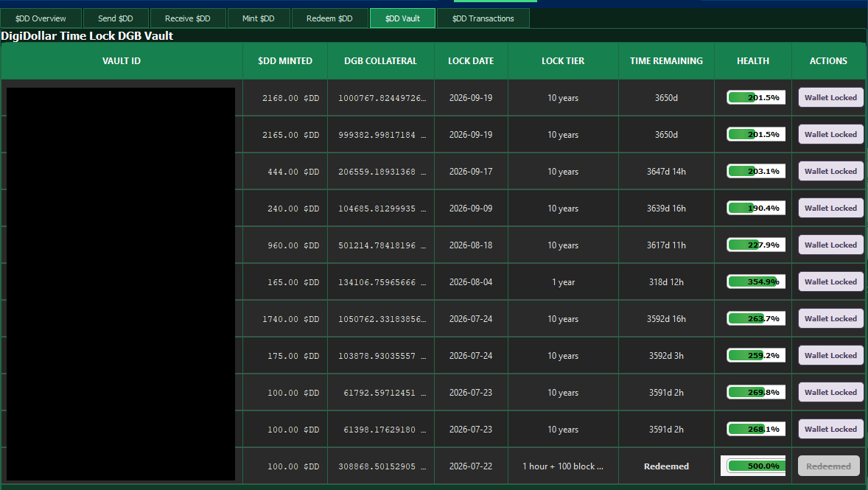The height and width of the screenshot is (490, 868).
Task: Click the 263.7% health bar
Action: [x=756, y=318]
